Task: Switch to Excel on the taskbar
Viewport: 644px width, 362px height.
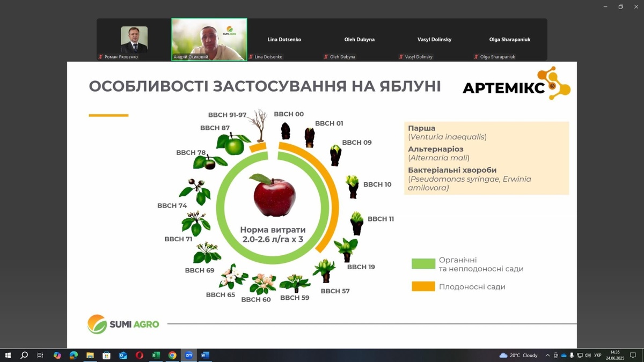Action: tap(156, 355)
